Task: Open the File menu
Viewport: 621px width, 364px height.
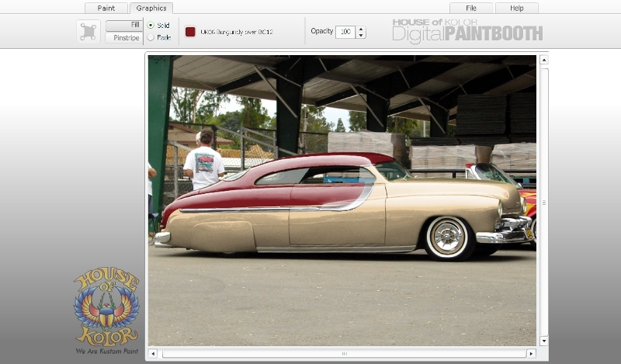Action: pos(471,8)
